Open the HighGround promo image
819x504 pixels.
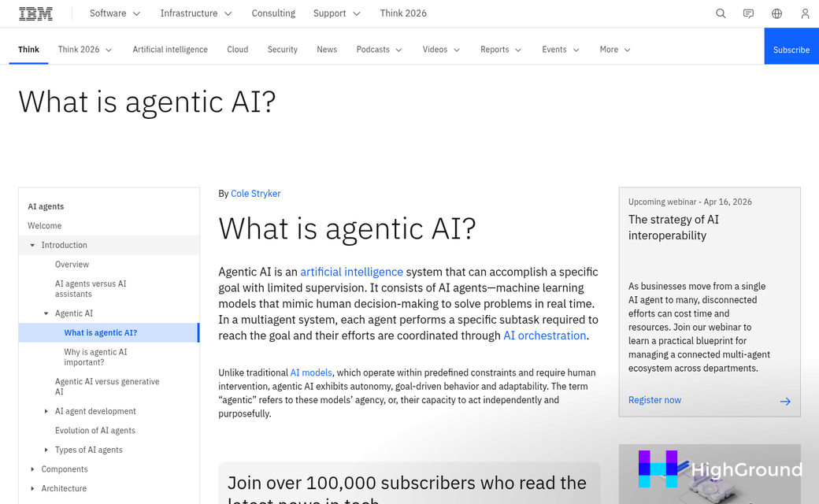pyautogui.click(x=710, y=474)
